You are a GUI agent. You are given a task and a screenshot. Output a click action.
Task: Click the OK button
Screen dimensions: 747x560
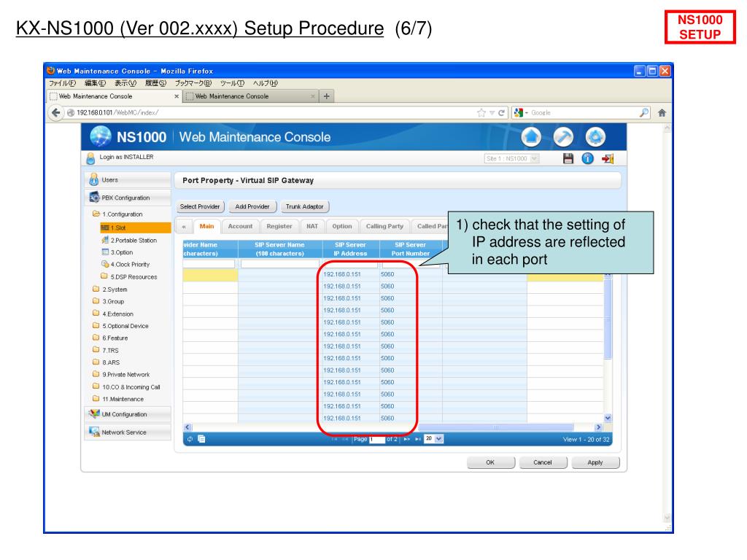490,462
